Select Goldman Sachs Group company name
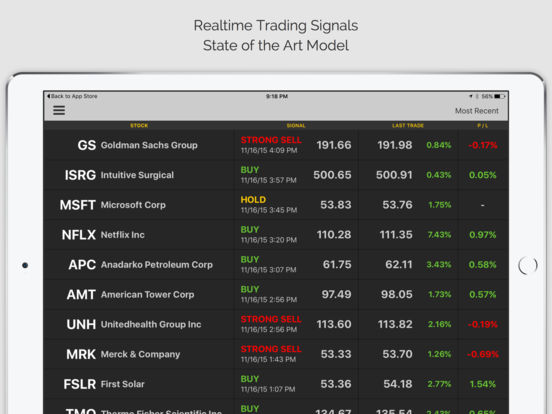 (x=149, y=145)
